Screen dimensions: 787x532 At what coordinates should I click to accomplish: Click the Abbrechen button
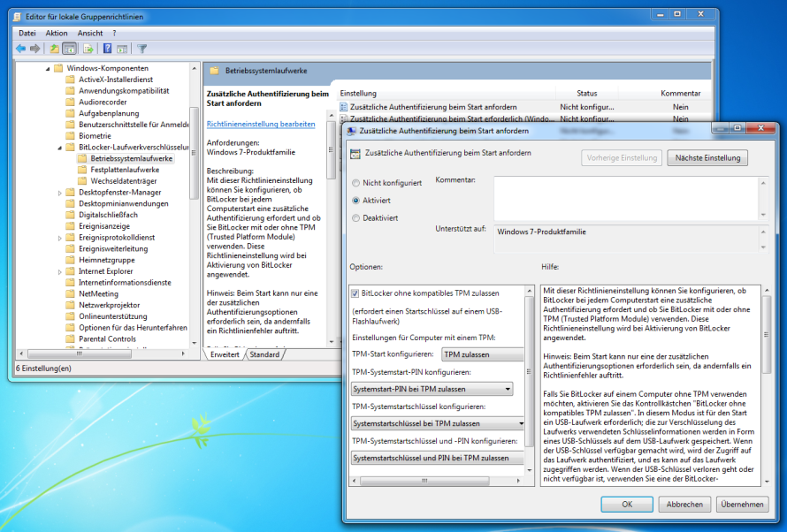[684, 505]
